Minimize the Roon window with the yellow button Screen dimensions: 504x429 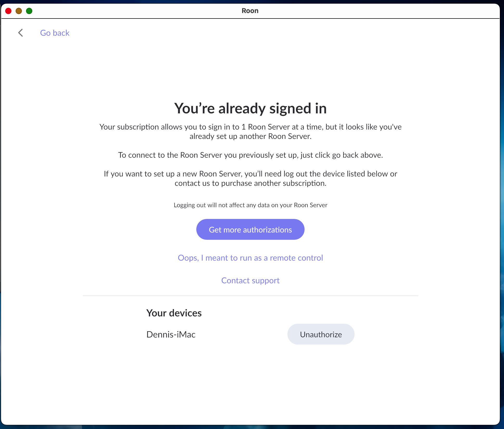(19, 11)
